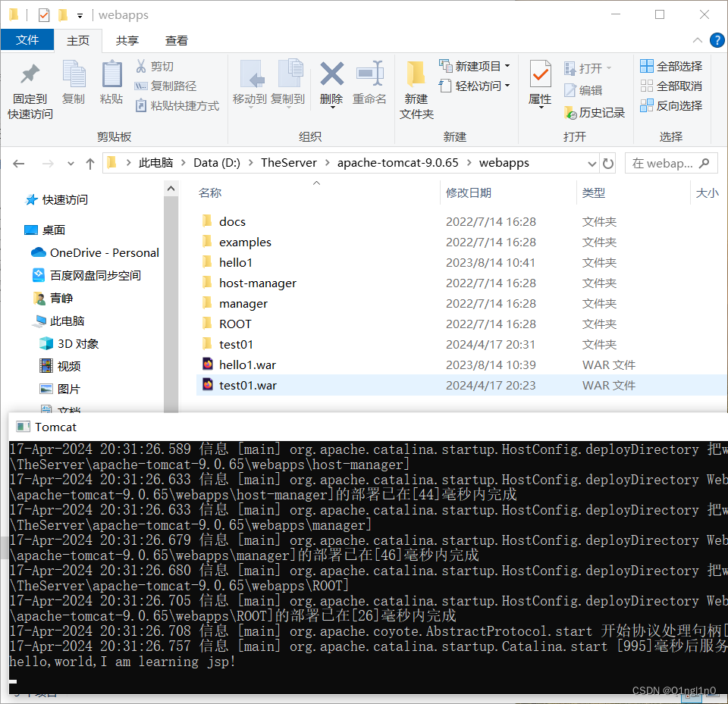Click the Help question mark icon
Image resolution: width=728 pixels, height=704 pixels.
pos(717,40)
